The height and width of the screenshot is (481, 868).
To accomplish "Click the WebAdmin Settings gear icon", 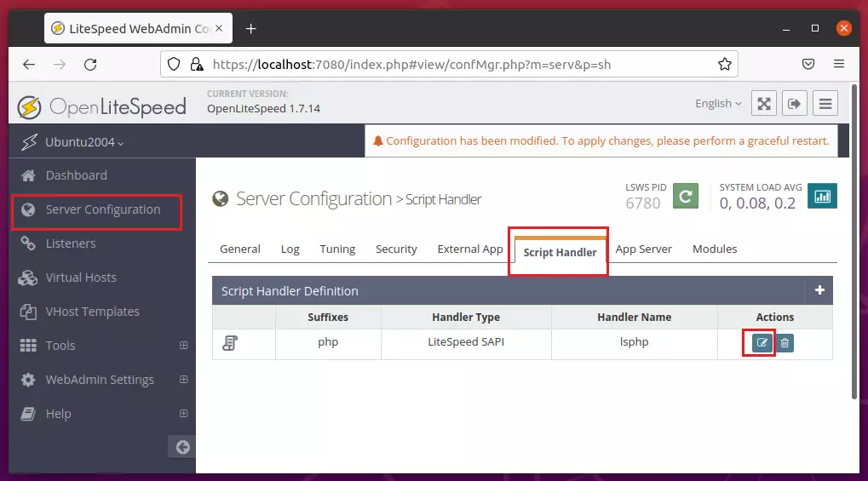I will pyautogui.click(x=27, y=380).
